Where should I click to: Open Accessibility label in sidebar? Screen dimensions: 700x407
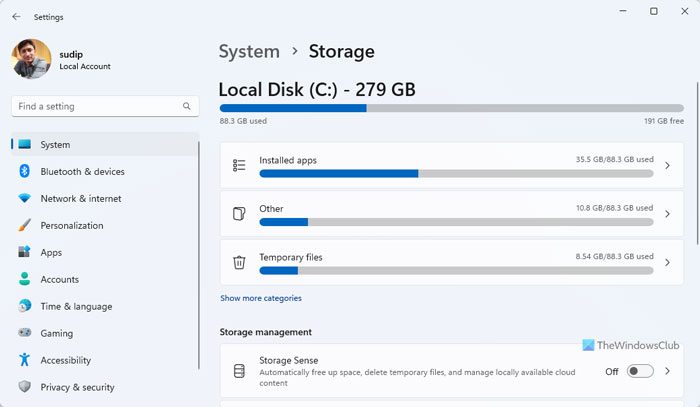tap(66, 360)
